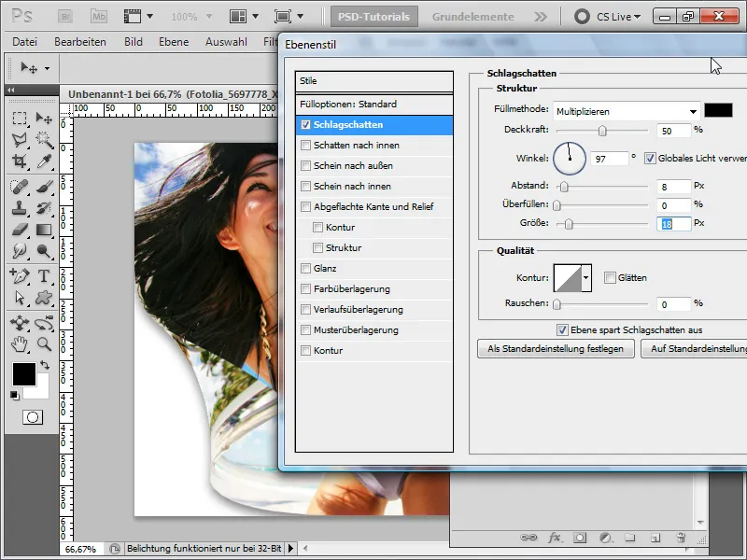Click the add layer mask icon
747x560 pixels.
[580, 538]
